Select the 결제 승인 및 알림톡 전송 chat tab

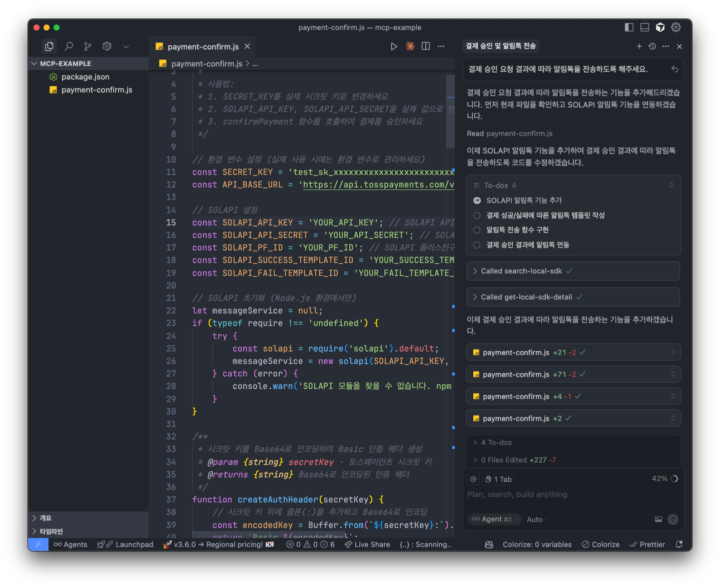[501, 46]
